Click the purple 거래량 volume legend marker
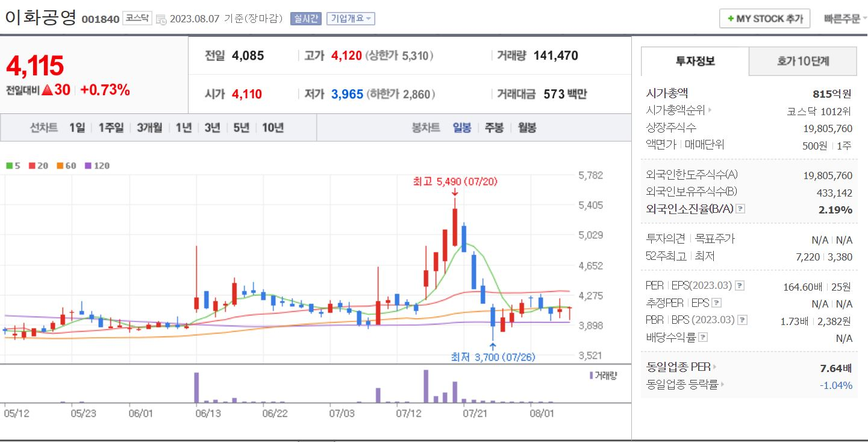This screenshot has width=868, height=442. point(592,375)
